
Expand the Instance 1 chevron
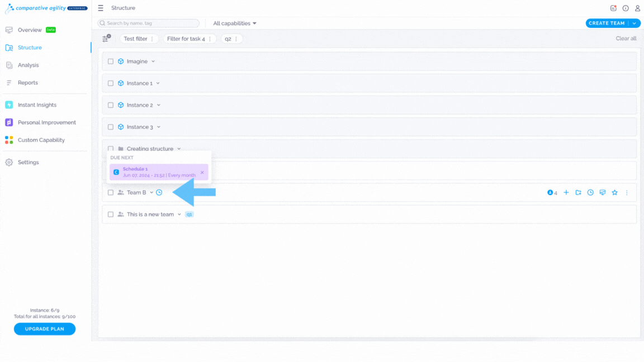tap(158, 83)
